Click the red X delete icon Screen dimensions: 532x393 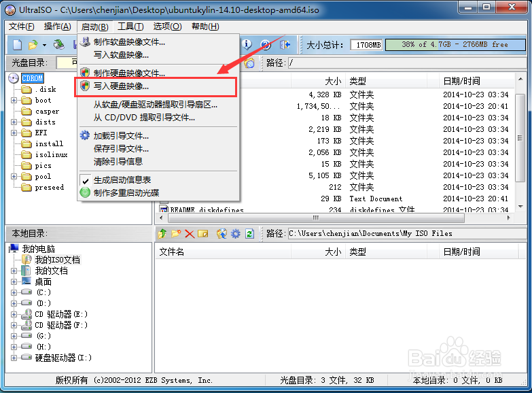point(190,234)
